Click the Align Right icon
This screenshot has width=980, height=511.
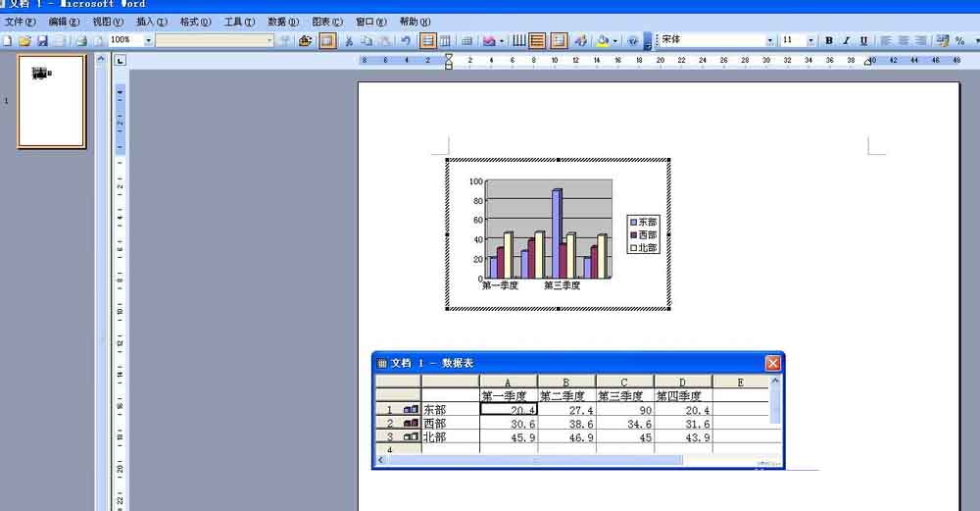(x=920, y=40)
